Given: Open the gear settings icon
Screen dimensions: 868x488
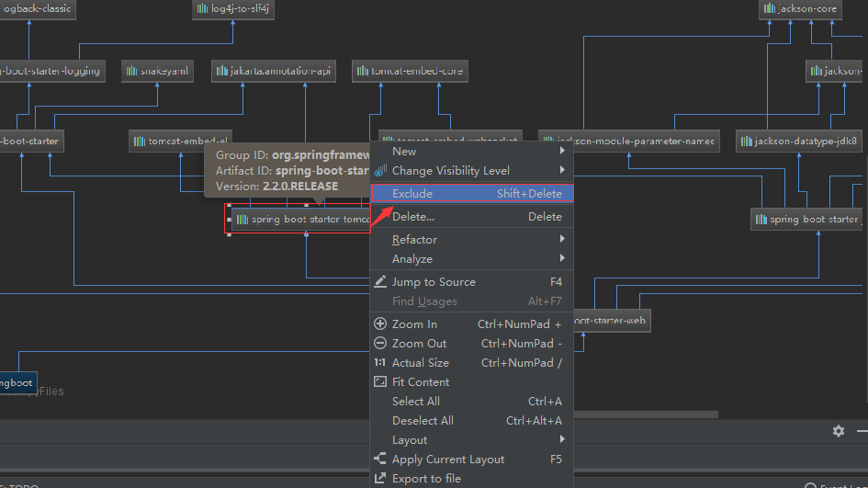Looking at the screenshot, I should tap(839, 430).
